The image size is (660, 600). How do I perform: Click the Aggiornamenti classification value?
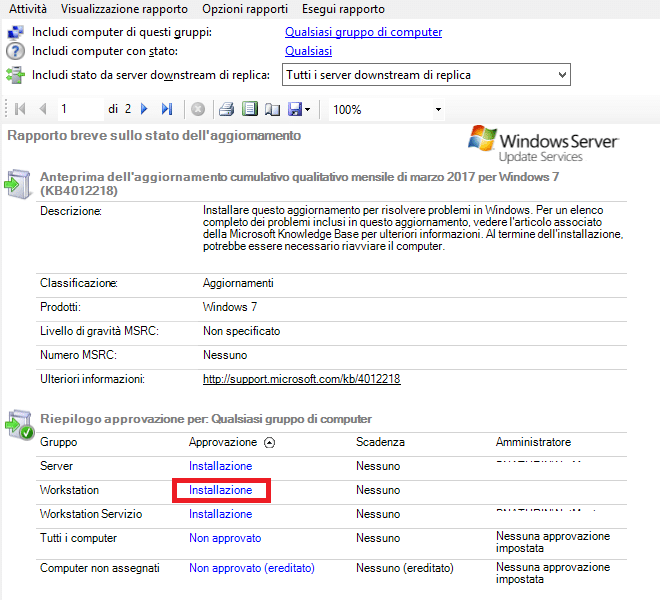coord(238,283)
